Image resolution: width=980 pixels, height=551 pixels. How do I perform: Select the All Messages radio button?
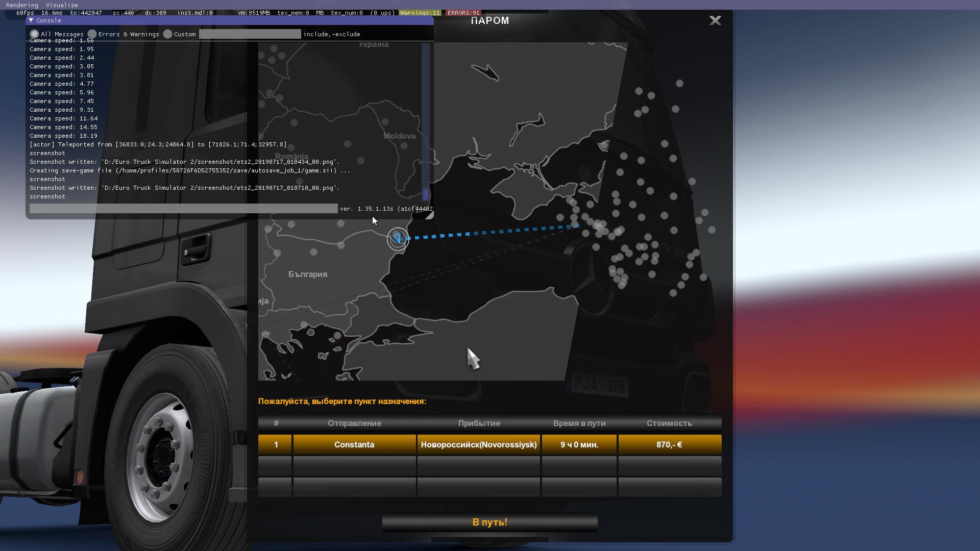tap(34, 34)
